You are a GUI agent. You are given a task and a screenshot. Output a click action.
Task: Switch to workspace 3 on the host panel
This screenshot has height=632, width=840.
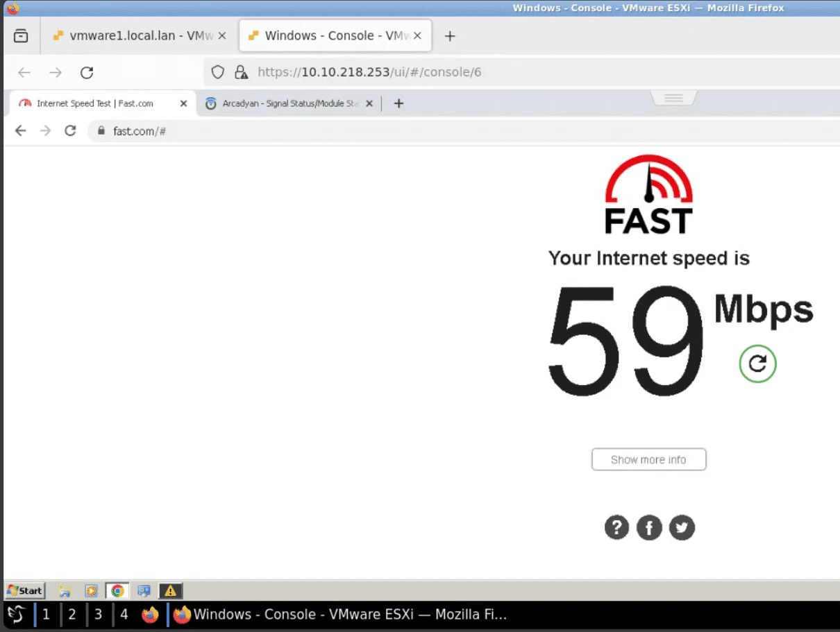pyautogui.click(x=98, y=615)
